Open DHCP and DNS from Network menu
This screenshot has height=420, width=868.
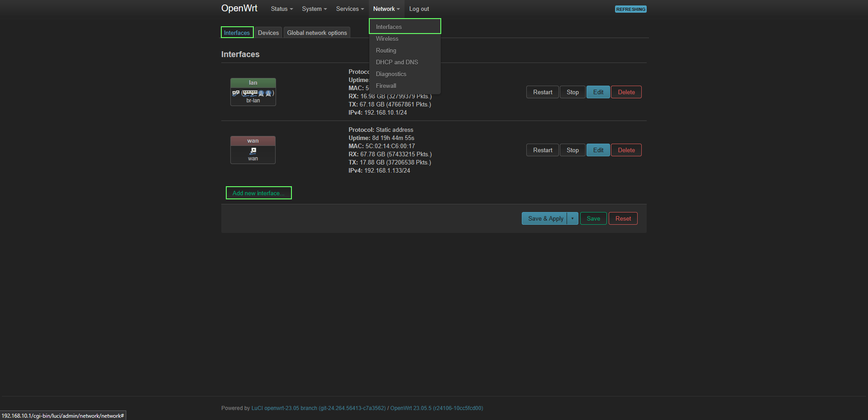pos(405,62)
